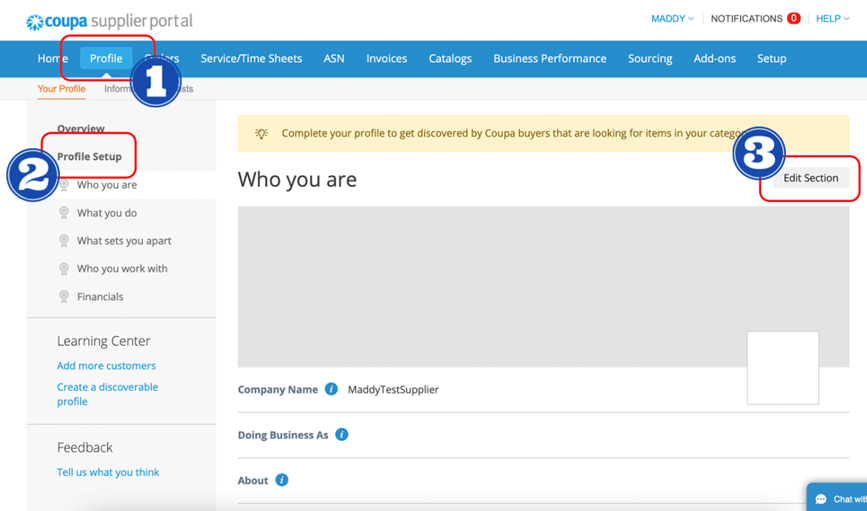Image resolution: width=867 pixels, height=511 pixels.
Task: Click the info icon beside Doing Business As
Action: 342,434
